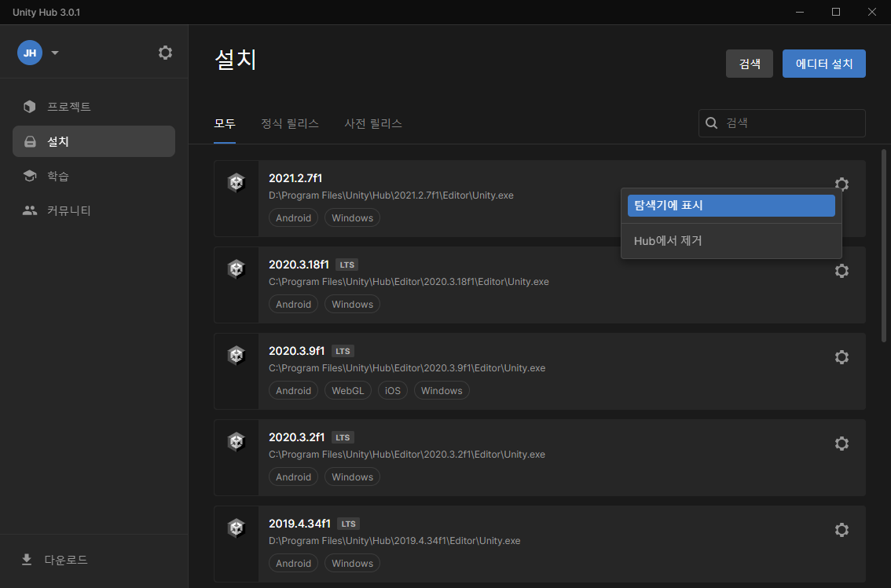Click the Windows tag of 2019.4.34f1
Image resolution: width=891 pixels, height=588 pixels.
pos(352,563)
